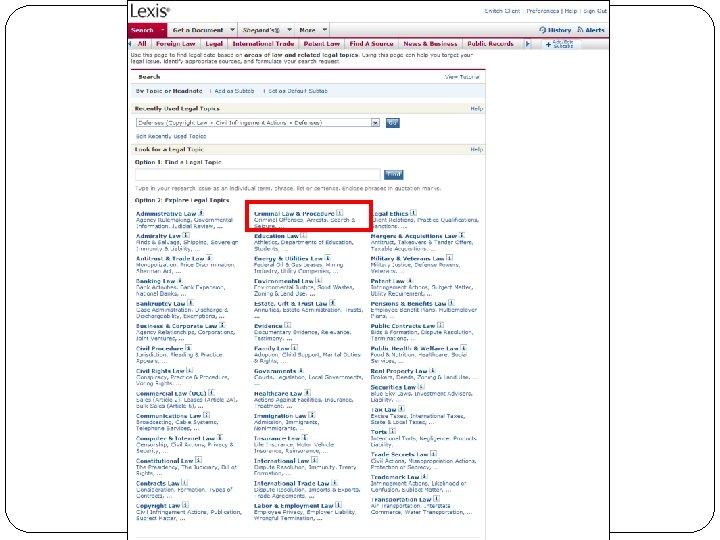Open info icon beside Labor & Employment Law
720x540 pixels.
pyautogui.click(x=338, y=505)
